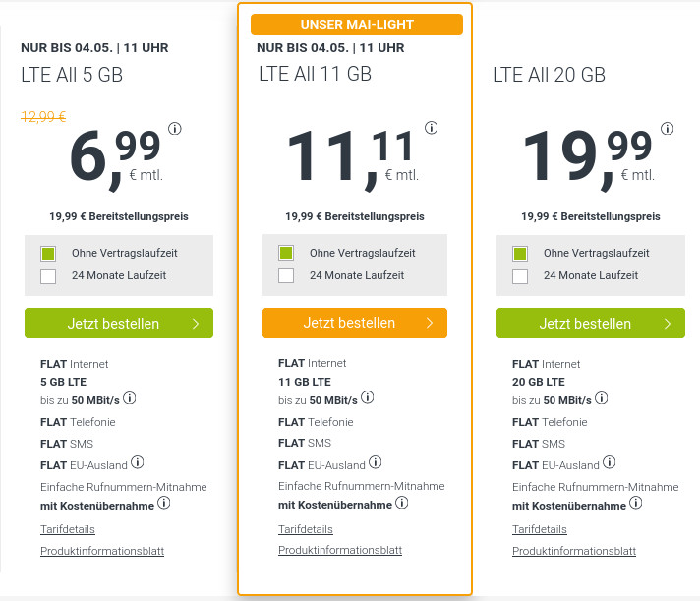
Task: Open Tarifdetails for LTE All 5 GB
Action: (x=68, y=529)
